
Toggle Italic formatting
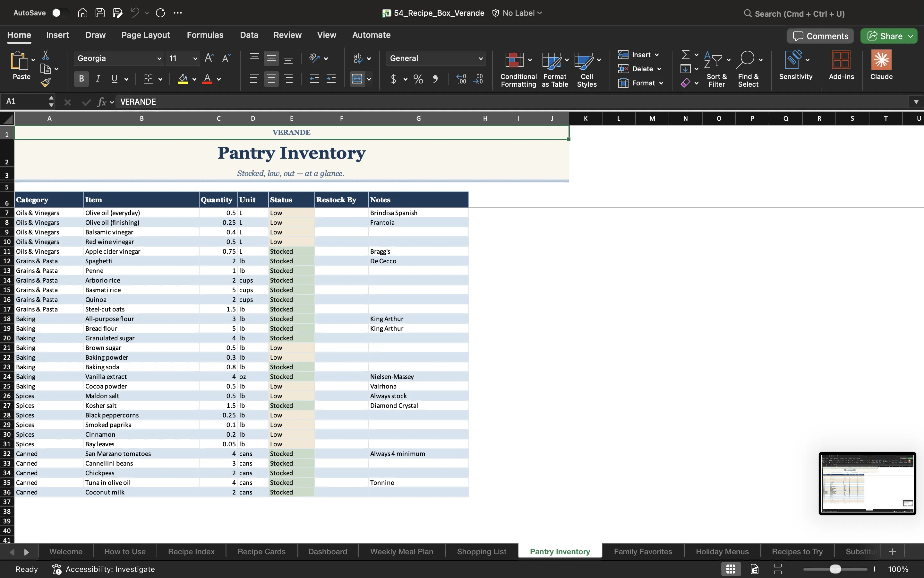coord(98,79)
